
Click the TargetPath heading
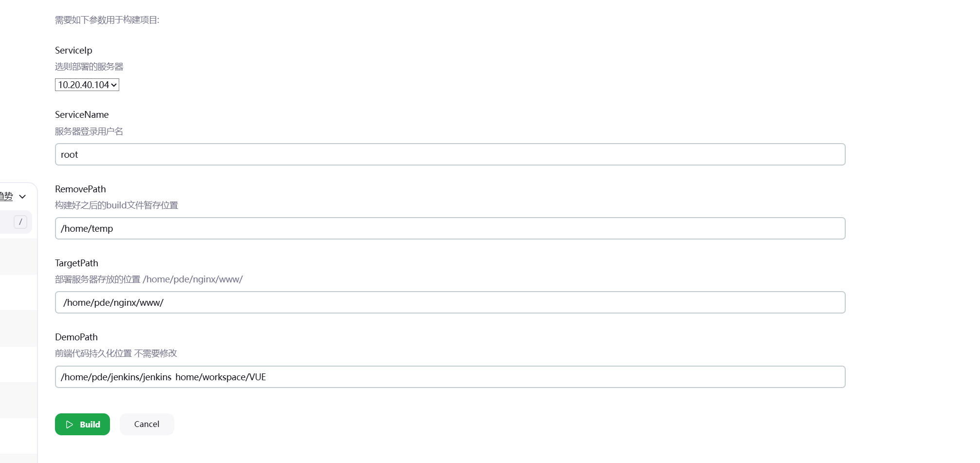tap(76, 263)
